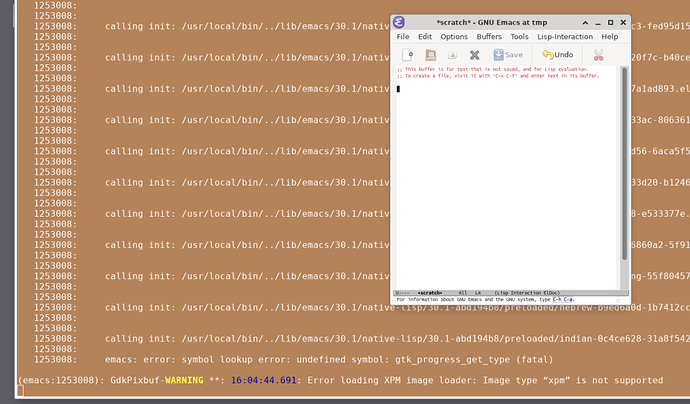This screenshot has height=404, width=690.
Task: Click the Undo toolbar button
Action: coord(557,55)
